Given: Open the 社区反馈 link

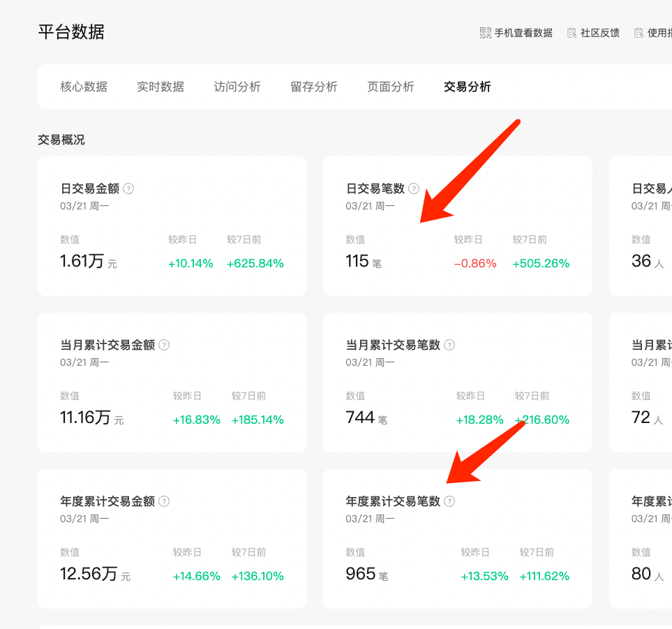Looking at the screenshot, I should click(600, 33).
